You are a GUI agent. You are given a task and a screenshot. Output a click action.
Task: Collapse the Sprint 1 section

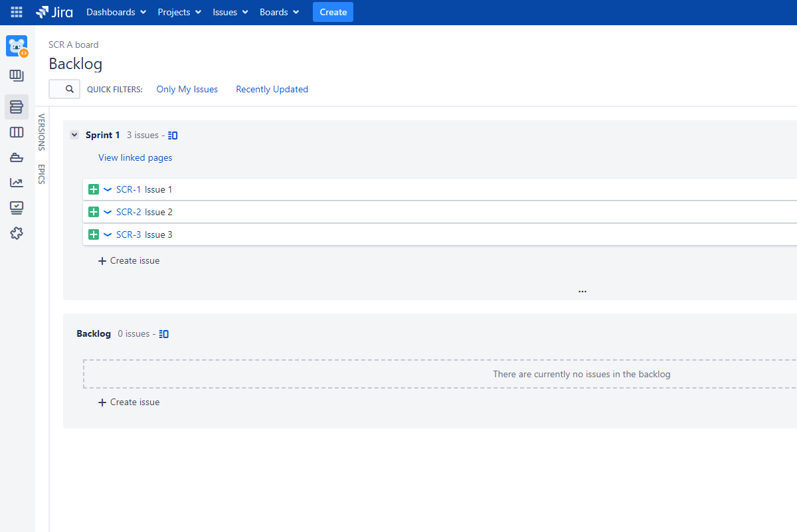74,135
